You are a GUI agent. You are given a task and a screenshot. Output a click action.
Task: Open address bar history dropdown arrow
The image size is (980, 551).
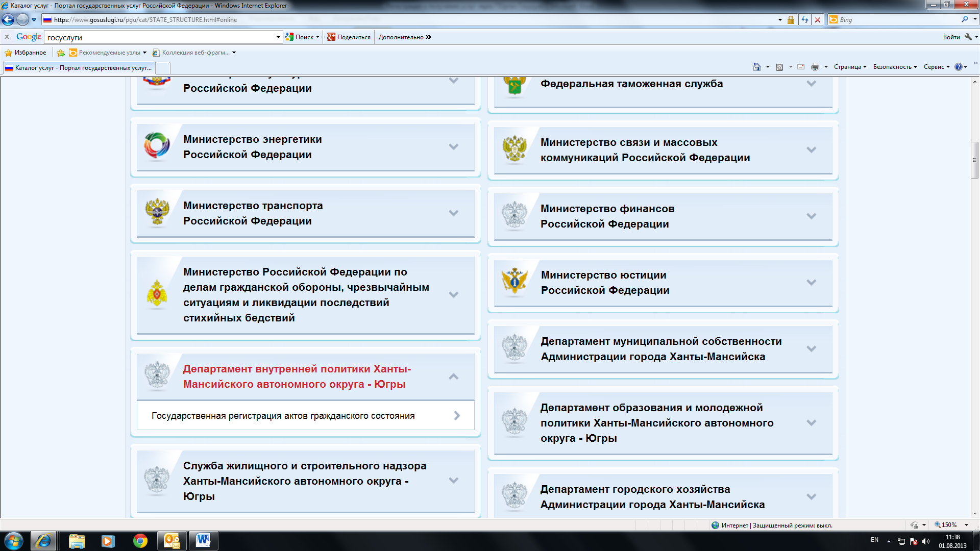(780, 20)
